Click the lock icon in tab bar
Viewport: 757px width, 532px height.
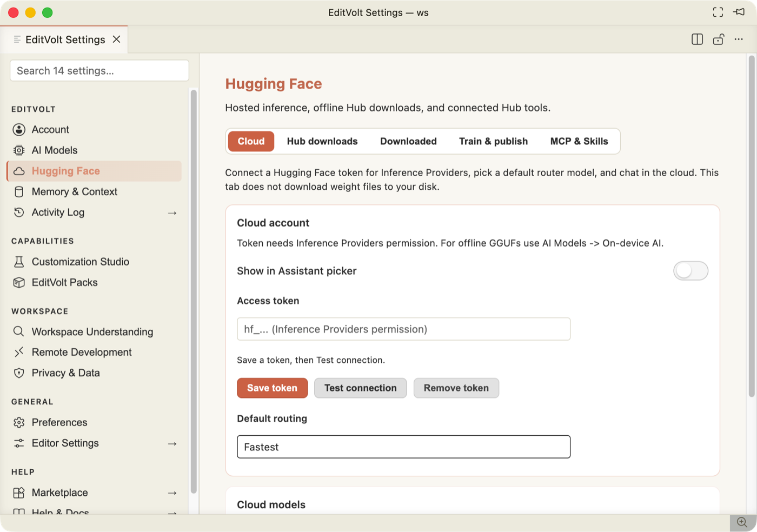tap(719, 39)
